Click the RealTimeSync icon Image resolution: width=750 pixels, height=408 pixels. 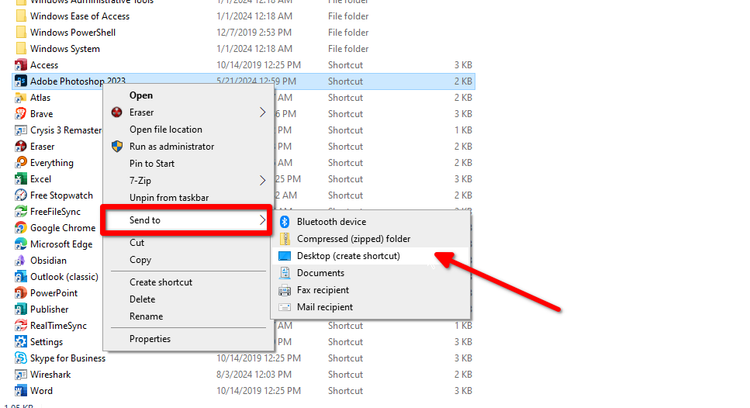click(x=21, y=325)
